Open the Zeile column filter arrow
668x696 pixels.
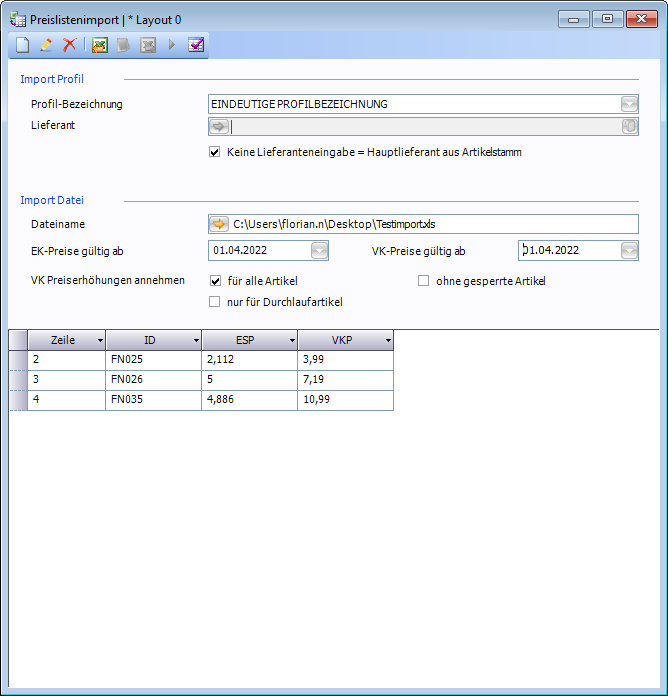(x=99, y=341)
